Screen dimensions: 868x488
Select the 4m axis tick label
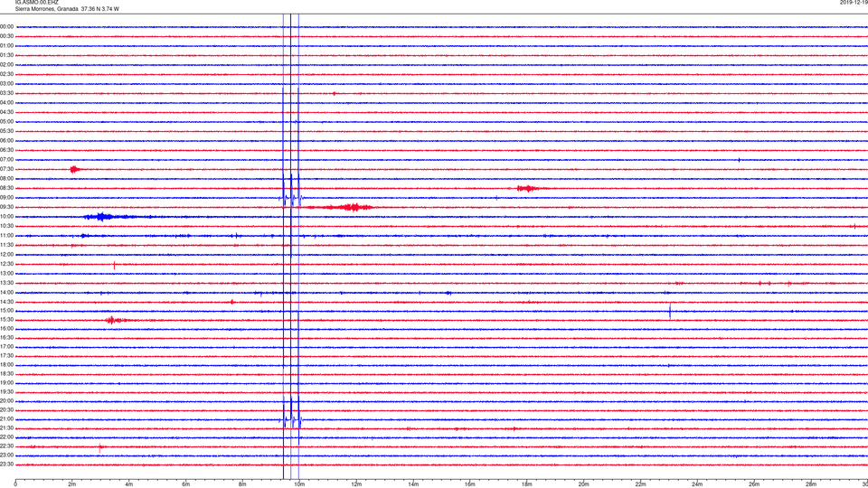(x=129, y=484)
